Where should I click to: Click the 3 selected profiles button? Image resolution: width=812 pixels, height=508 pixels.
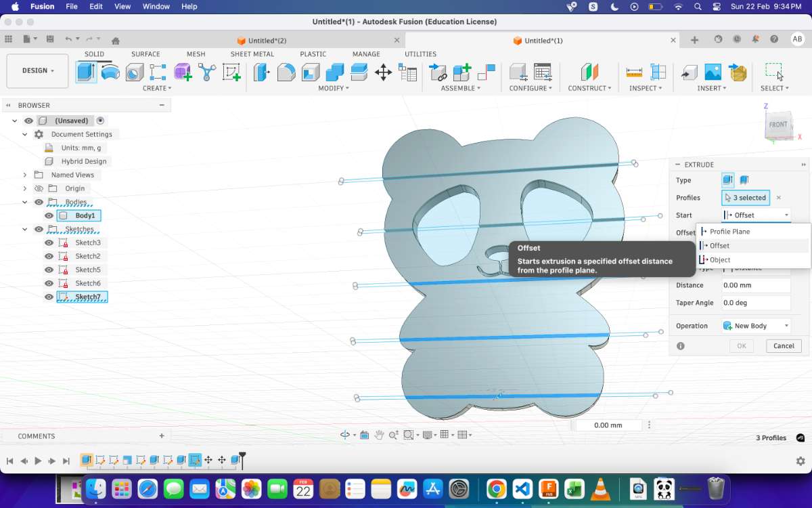click(746, 198)
